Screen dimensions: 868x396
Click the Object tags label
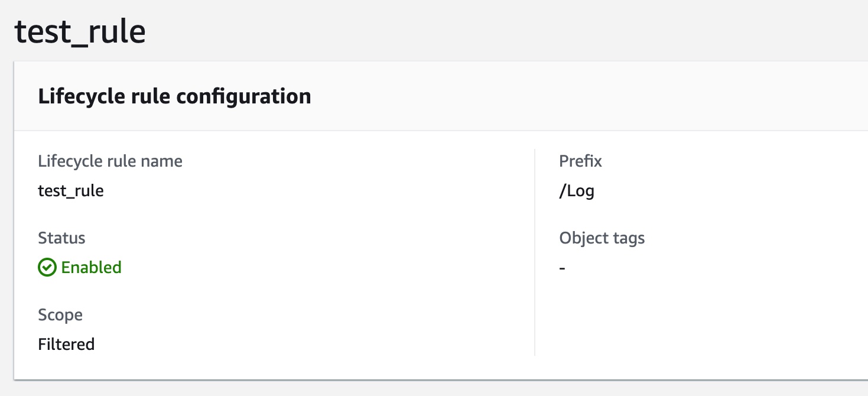click(x=602, y=238)
